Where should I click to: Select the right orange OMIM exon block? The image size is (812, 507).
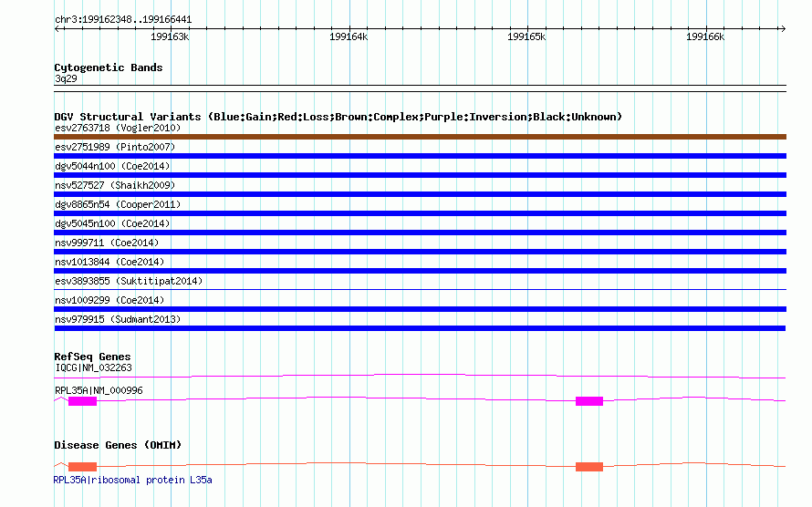[x=589, y=467]
